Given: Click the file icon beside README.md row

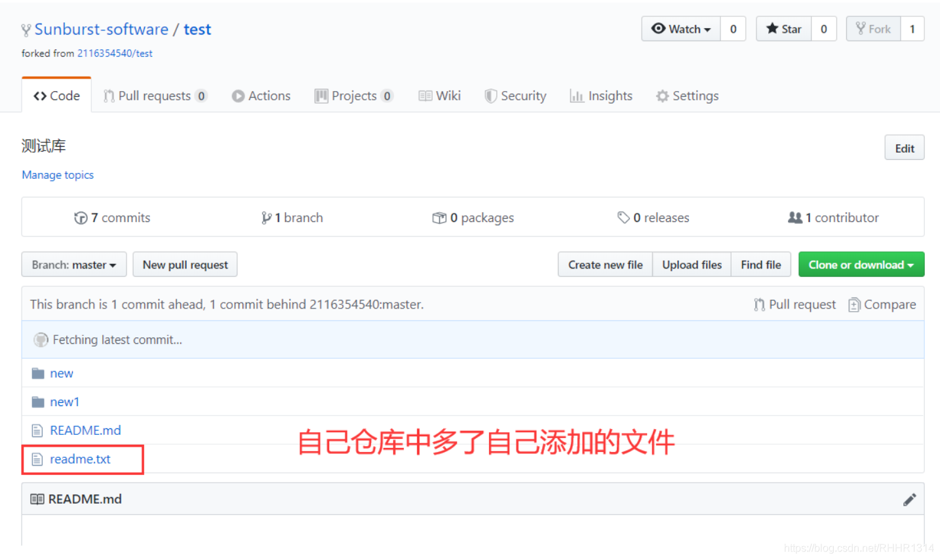Looking at the screenshot, I should pyautogui.click(x=37, y=431).
